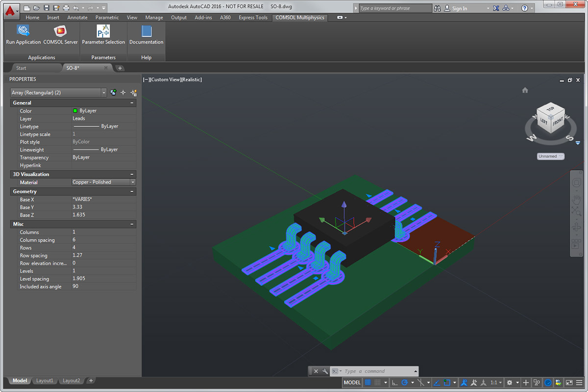Open the COMSOL Documentation book icon

(x=146, y=31)
